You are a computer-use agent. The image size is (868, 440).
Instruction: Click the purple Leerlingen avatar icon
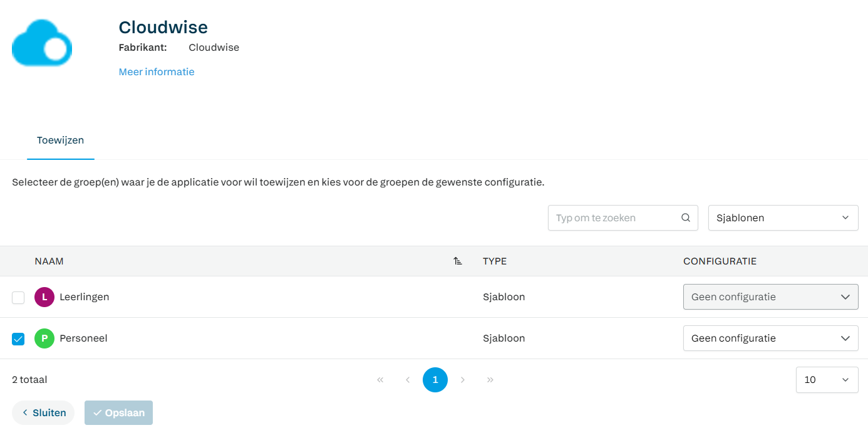click(44, 297)
